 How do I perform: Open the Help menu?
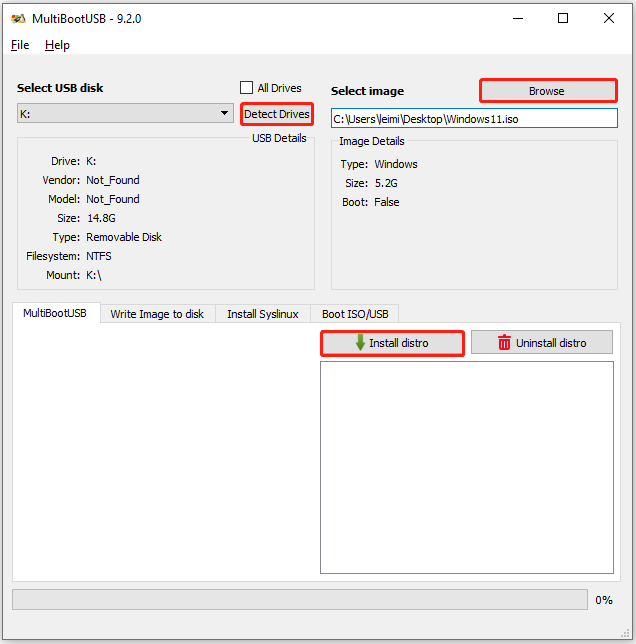(x=57, y=45)
